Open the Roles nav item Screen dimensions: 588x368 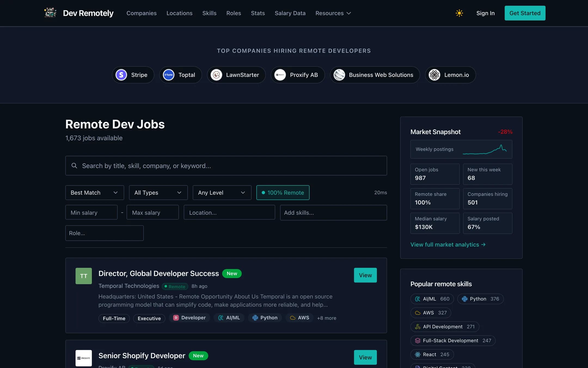[234, 13]
